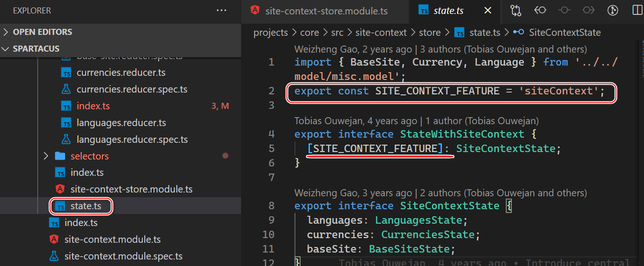
Task: Go to previous revision using left-arrow commit icon
Action: point(540,10)
